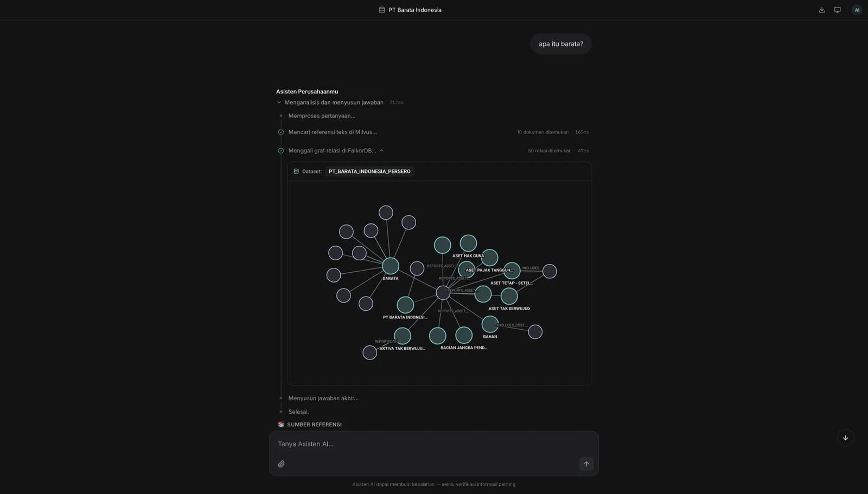Click the books icon by SUMBER REFERENSI

click(281, 425)
